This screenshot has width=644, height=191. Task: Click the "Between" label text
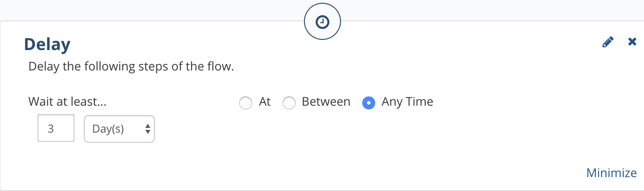tap(326, 102)
